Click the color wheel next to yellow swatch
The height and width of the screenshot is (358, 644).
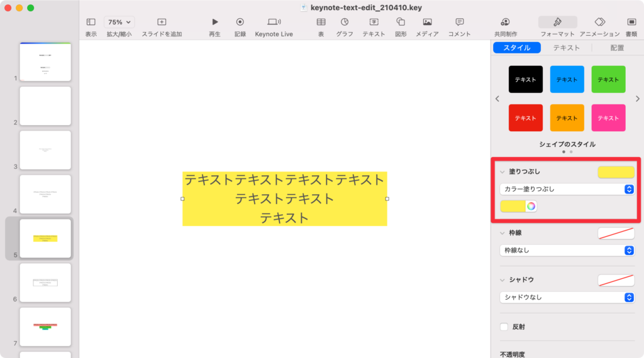[x=531, y=206]
